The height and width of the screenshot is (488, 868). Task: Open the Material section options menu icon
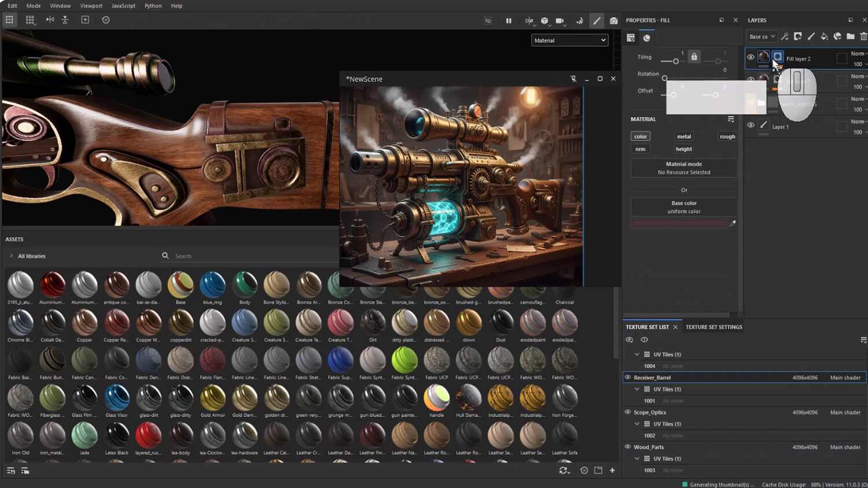[731, 119]
